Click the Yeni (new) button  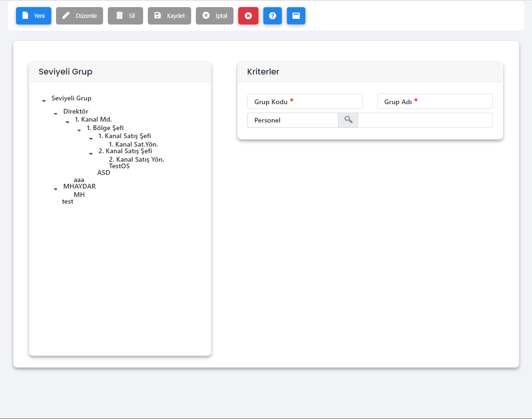[33, 16]
